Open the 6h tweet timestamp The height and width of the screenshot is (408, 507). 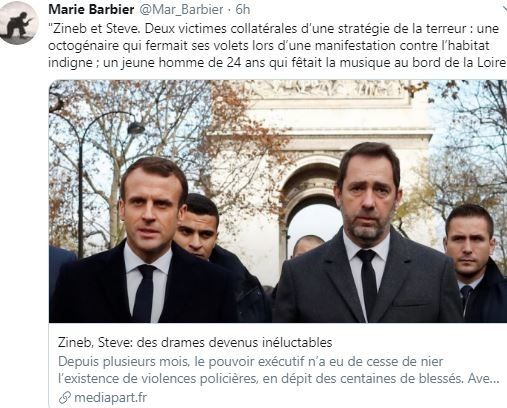[x=243, y=9]
